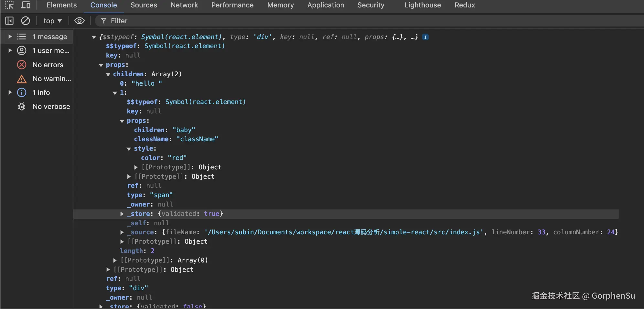Click the funnel icon in the Filter box

tap(103, 21)
